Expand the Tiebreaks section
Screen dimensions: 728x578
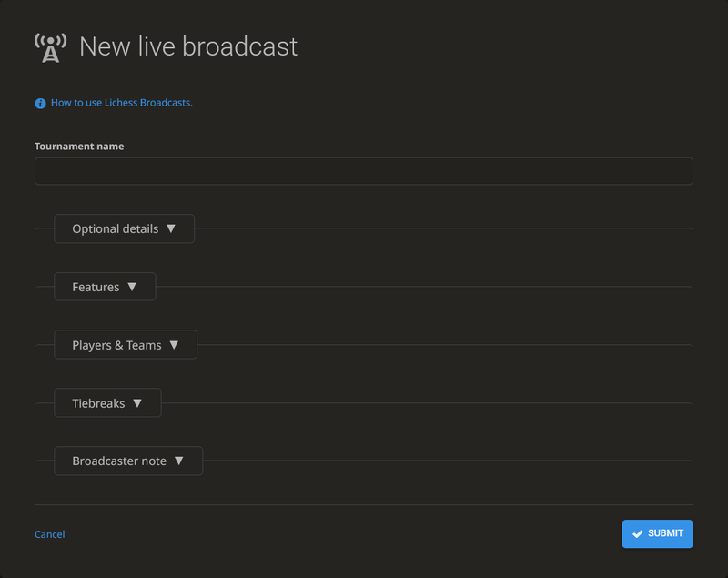tap(107, 402)
